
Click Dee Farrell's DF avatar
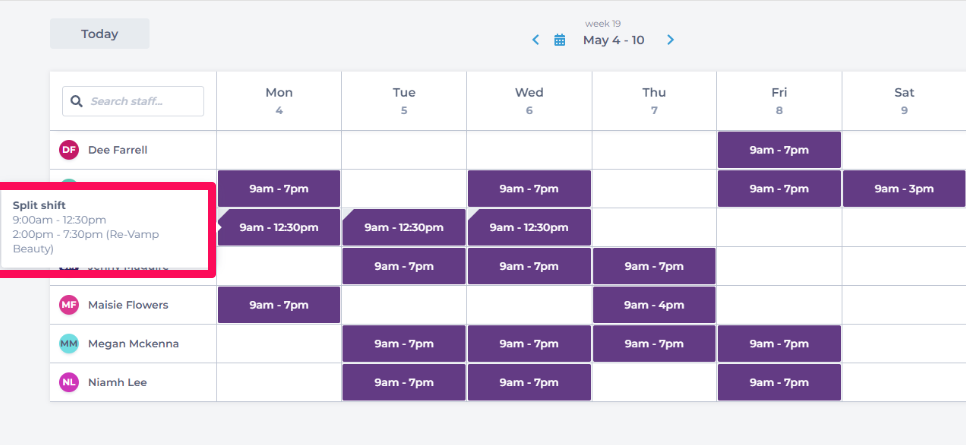[69, 150]
